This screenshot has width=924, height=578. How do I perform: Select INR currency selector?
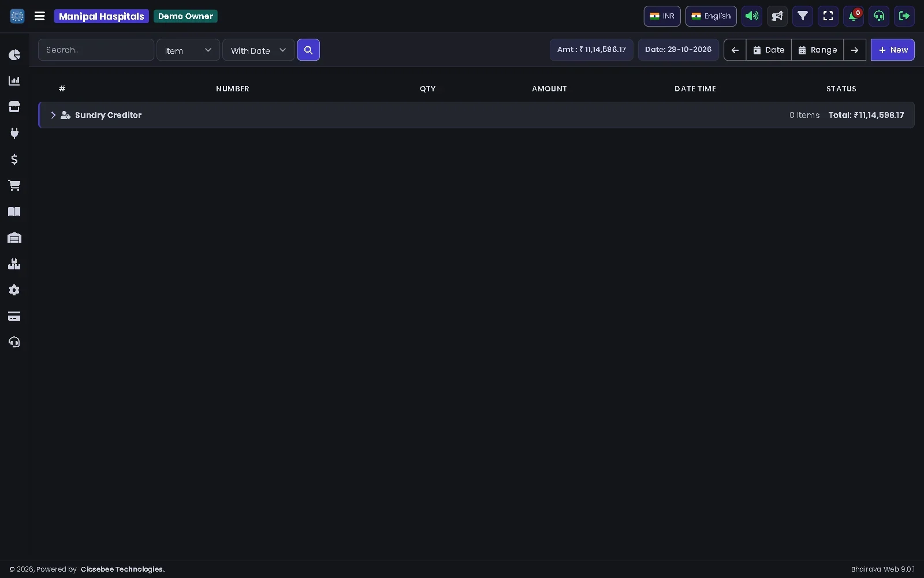click(662, 16)
